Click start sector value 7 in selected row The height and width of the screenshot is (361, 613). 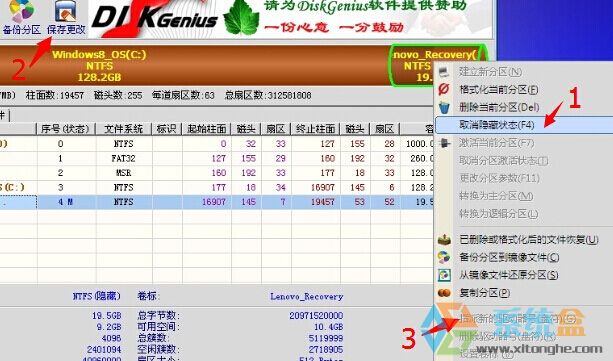click(x=283, y=202)
